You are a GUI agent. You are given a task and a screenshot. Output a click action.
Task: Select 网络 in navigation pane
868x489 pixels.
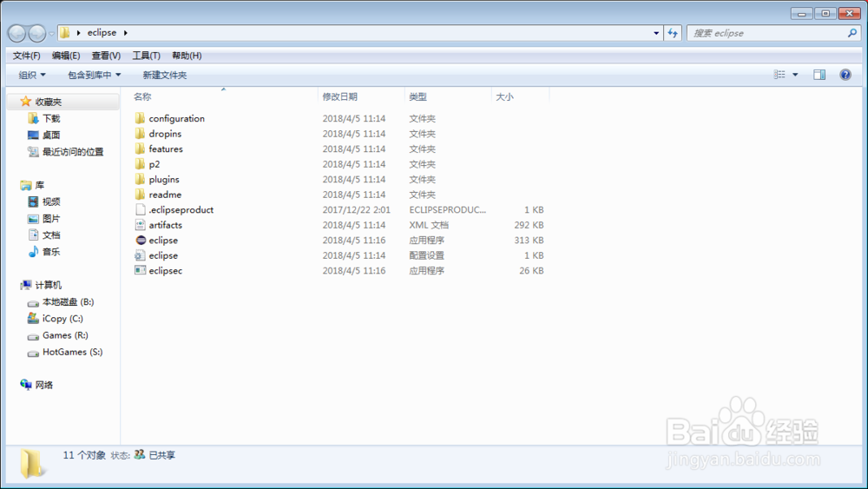click(x=43, y=385)
